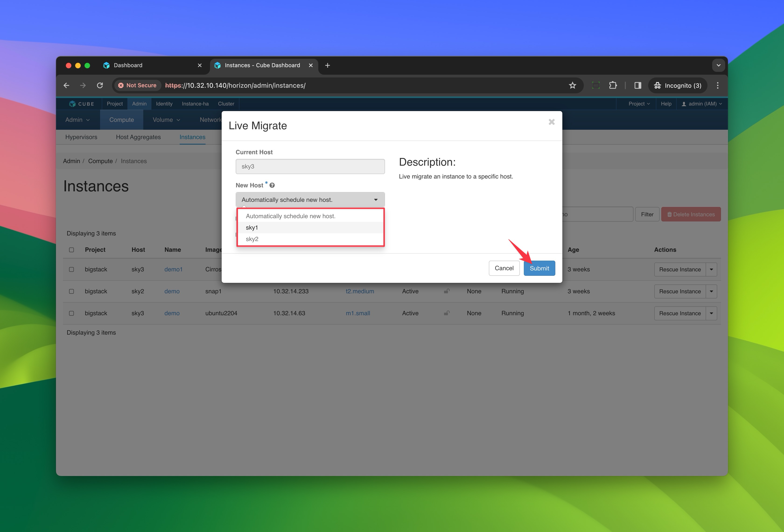Open the New Host dropdown
This screenshot has width=784, height=532.
coord(310,200)
